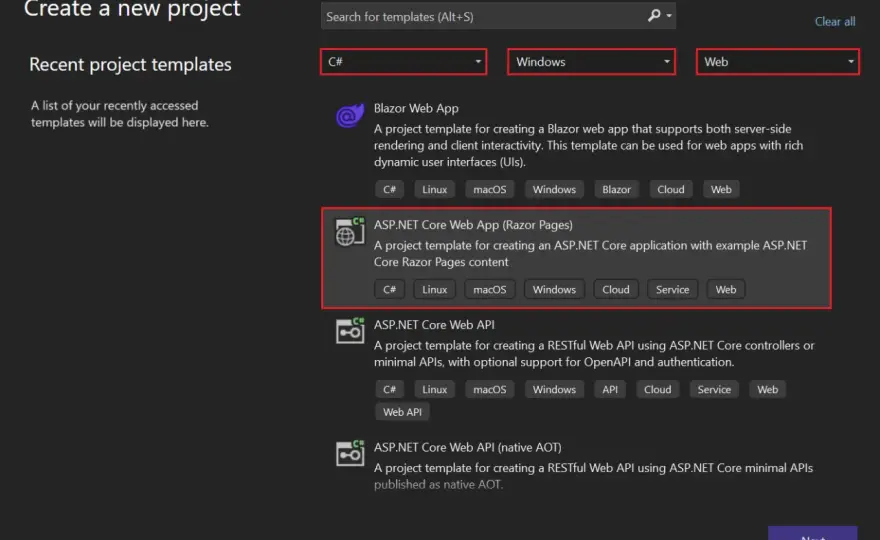Open the Windows platform filter dropdown

[x=591, y=62]
